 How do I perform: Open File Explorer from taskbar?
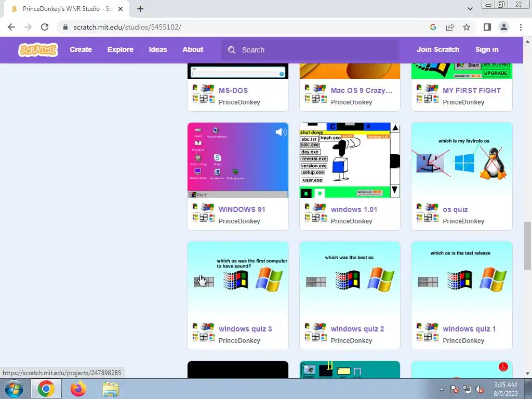tap(111, 389)
